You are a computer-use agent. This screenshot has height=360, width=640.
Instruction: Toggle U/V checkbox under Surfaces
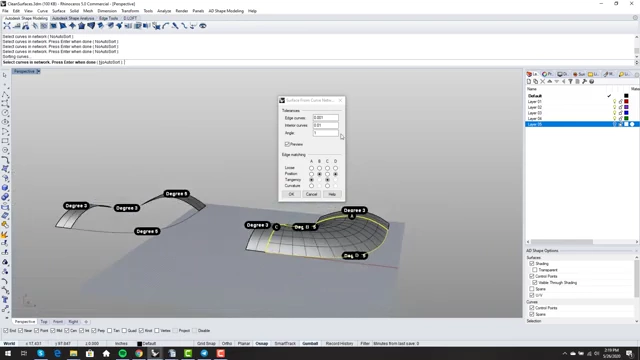(x=531, y=295)
